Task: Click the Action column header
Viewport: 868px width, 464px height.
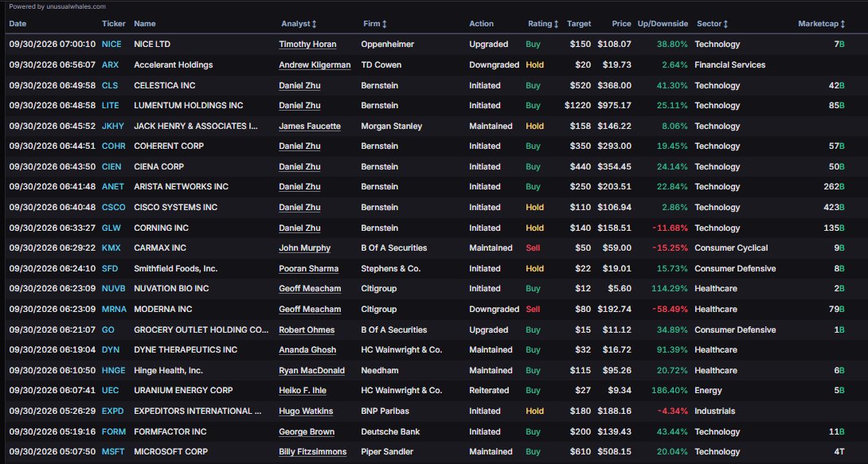Action: click(481, 24)
